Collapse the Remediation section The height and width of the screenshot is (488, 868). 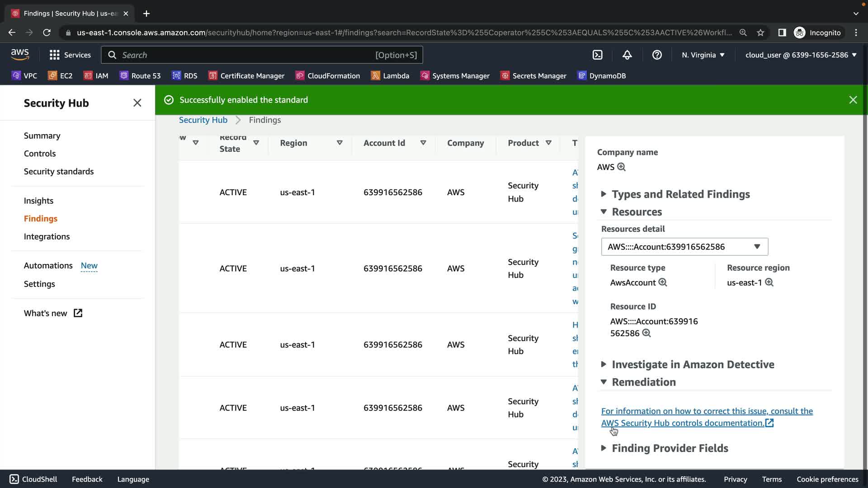(x=643, y=382)
